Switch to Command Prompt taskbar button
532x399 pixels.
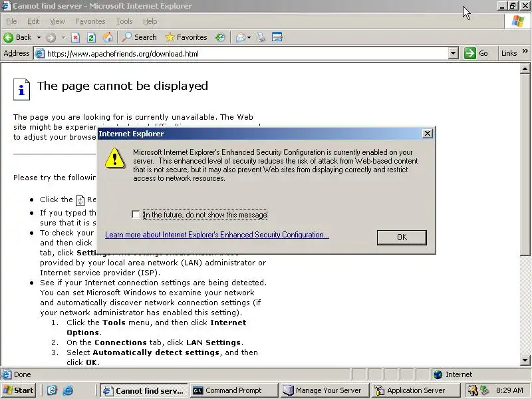tap(234, 390)
